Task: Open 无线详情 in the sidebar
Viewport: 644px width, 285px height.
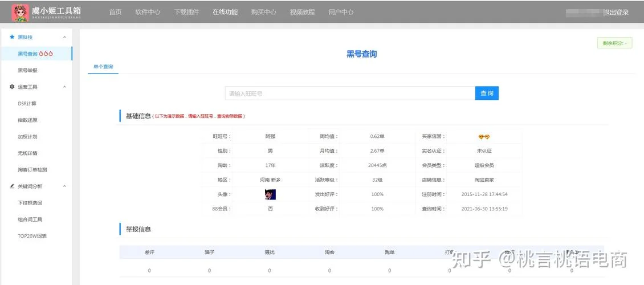Action: point(27,153)
